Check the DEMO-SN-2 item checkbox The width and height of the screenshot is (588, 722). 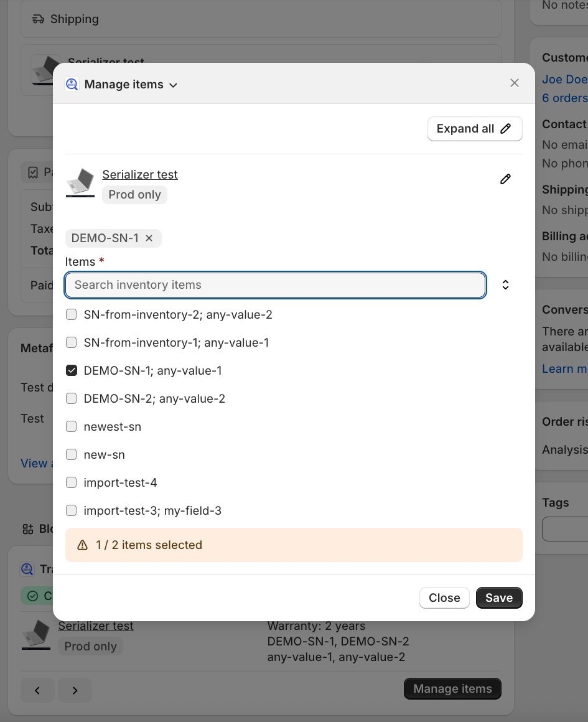[72, 399]
